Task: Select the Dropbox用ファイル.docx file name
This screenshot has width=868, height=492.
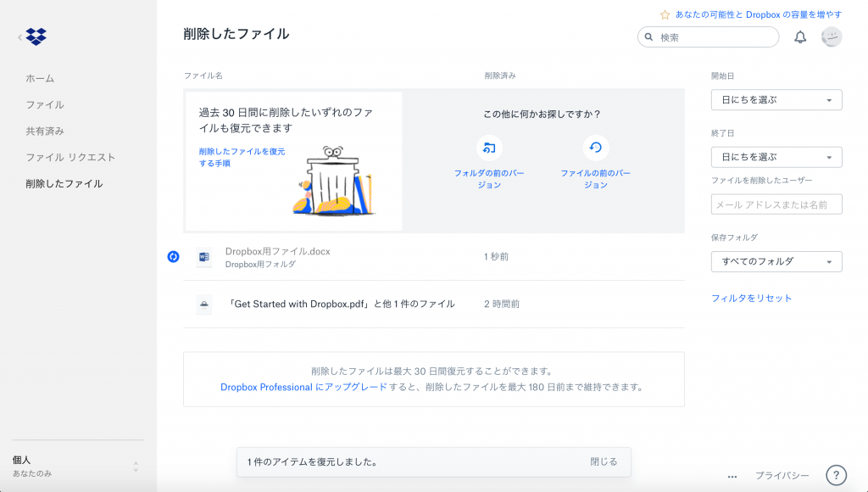Action: (x=277, y=251)
